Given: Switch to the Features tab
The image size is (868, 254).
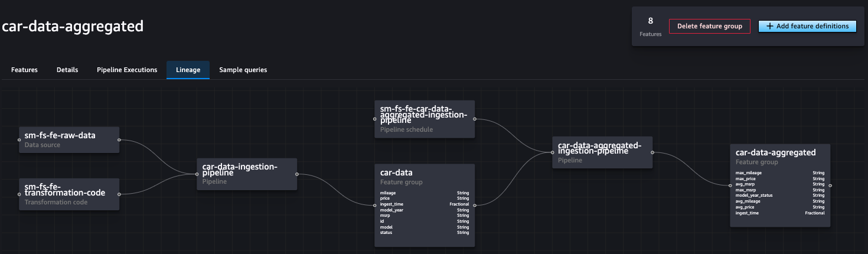Looking at the screenshot, I should (x=24, y=70).
